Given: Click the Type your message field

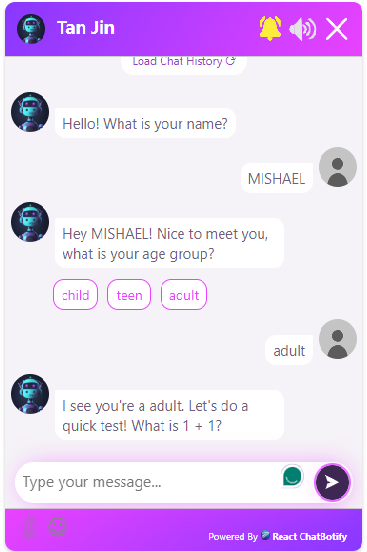Looking at the screenshot, I should click(150, 482).
